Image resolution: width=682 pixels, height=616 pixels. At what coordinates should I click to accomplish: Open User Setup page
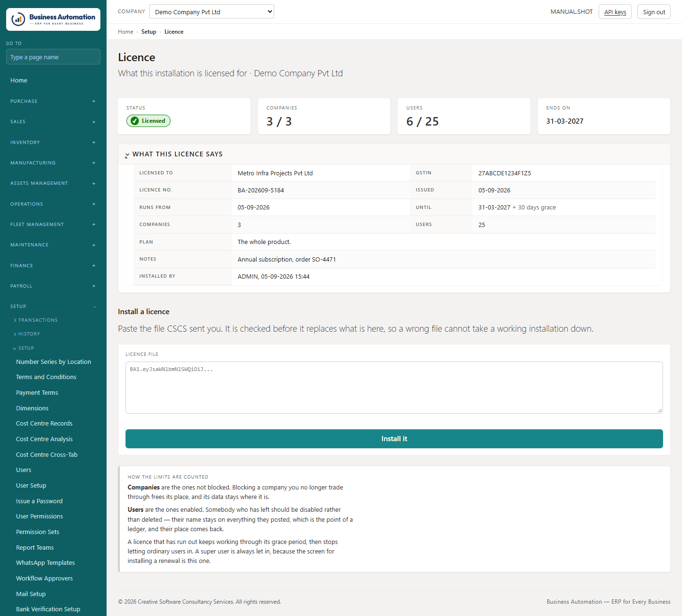[x=31, y=486]
